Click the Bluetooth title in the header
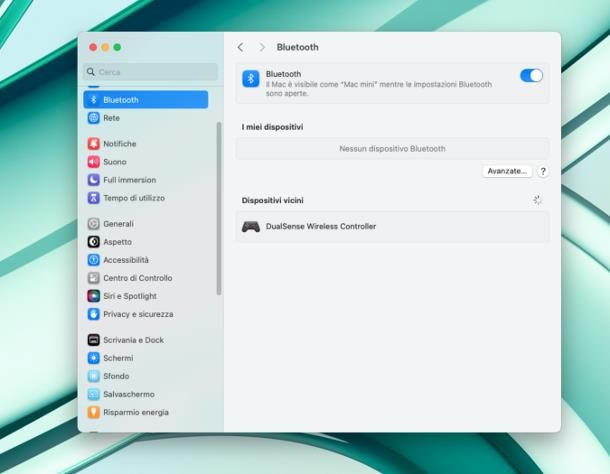Screen dimensions: 610x474 click(298, 47)
